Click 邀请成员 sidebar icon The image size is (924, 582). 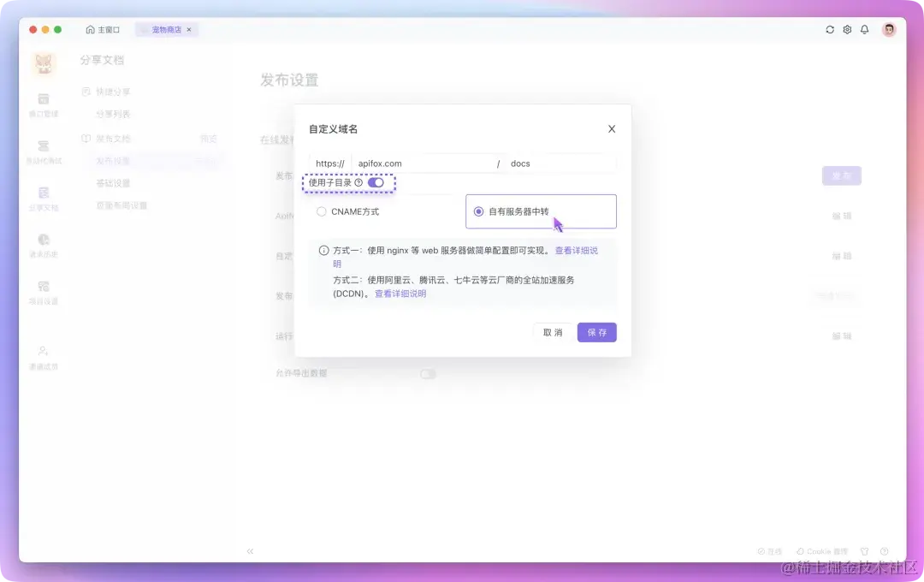click(x=44, y=351)
